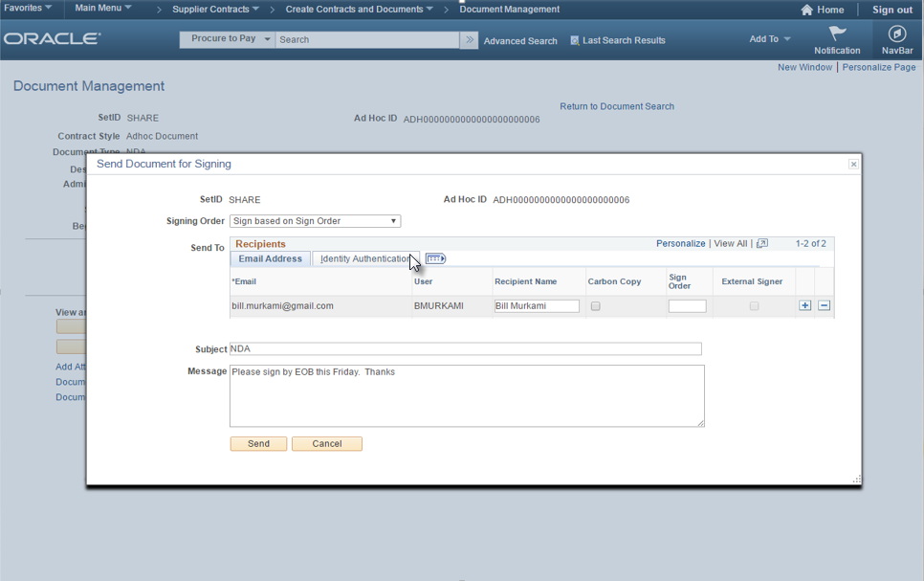This screenshot has width=924, height=581.
Task: Go to Home via house icon
Action: coord(808,10)
